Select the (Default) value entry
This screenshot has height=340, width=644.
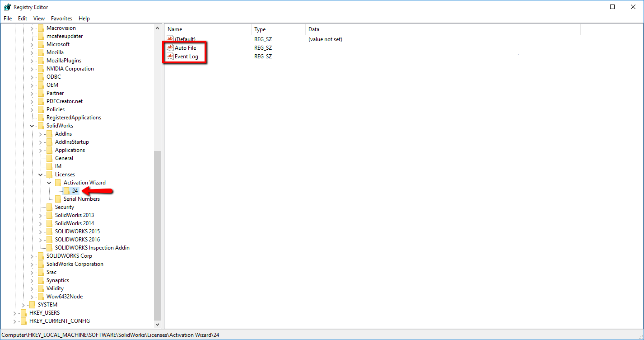[x=185, y=39]
